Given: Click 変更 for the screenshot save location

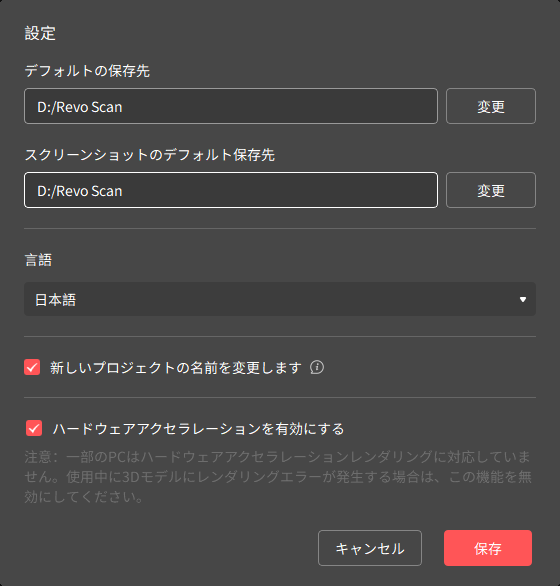Looking at the screenshot, I should click(490, 190).
